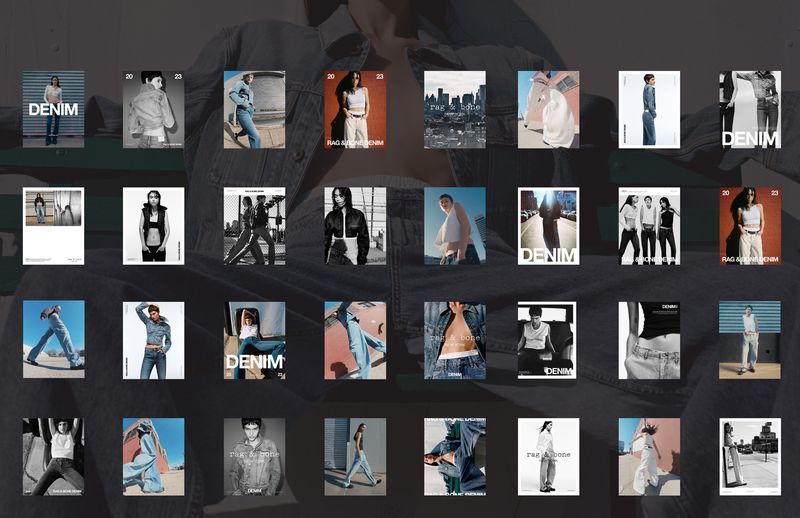Viewport: 800px width, 518px height.
Task: Select the black-and-white model seated in car
Action: [547, 340]
